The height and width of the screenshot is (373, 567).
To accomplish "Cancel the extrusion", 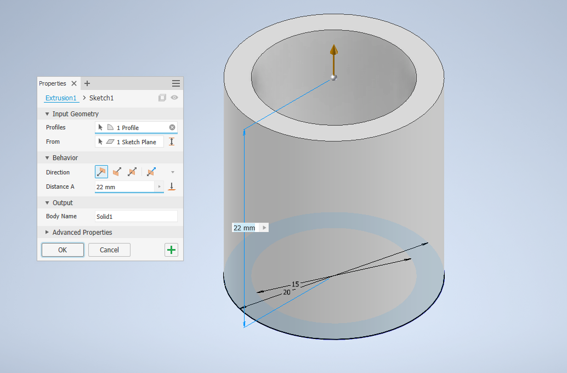I will (x=109, y=250).
